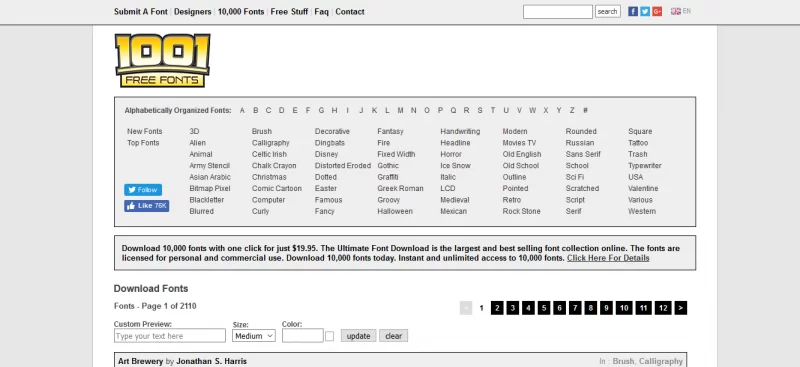Open the Typewriter font category
The image size is (800, 367).
pyautogui.click(x=645, y=165)
